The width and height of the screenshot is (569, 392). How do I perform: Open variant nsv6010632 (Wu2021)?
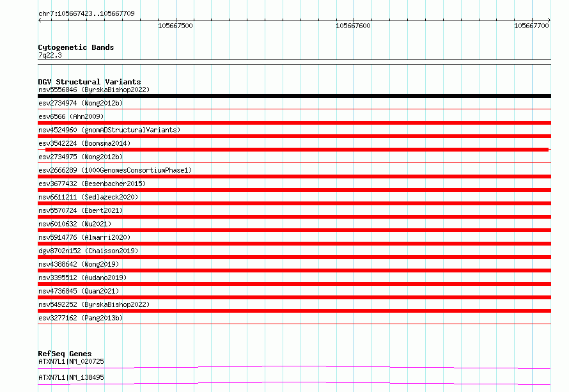click(x=75, y=224)
